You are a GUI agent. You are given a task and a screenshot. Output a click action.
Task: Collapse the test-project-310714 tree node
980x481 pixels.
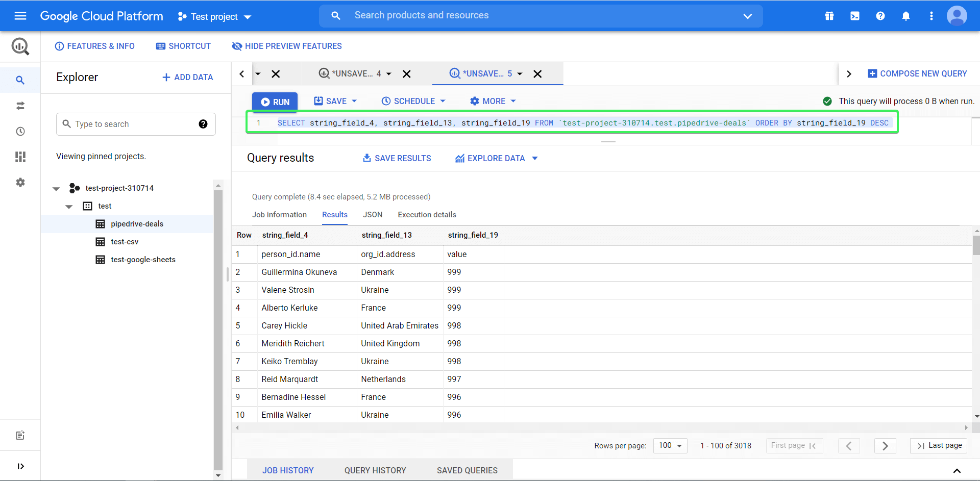(x=56, y=189)
